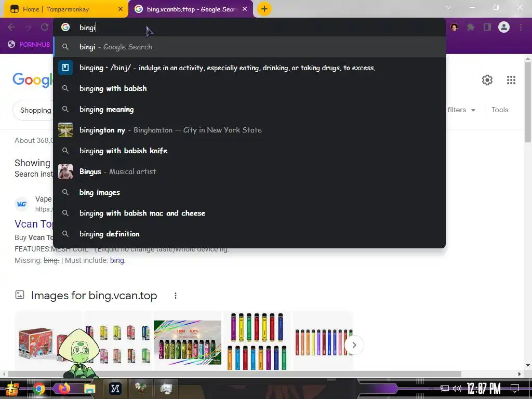The width and height of the screenshot is (532, 399).
Task: Pick the 'bingington ny' Binghamton suggestion
Action: 249,130
